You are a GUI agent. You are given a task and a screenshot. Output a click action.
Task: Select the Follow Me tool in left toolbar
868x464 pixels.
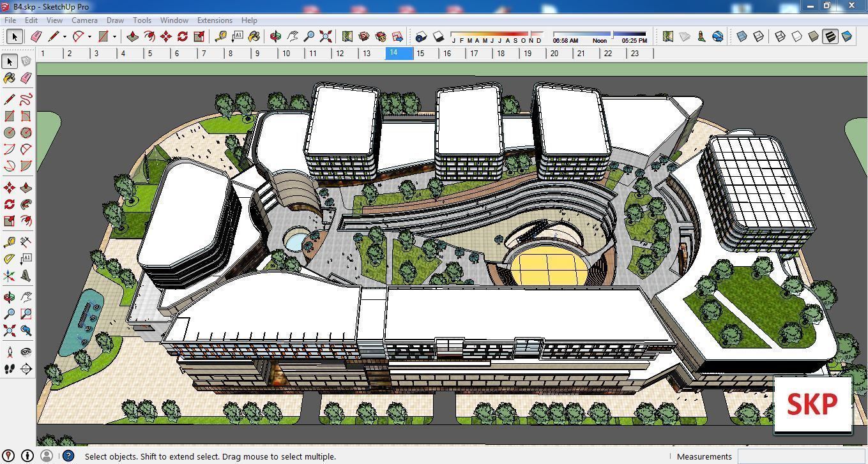(26, 204)
